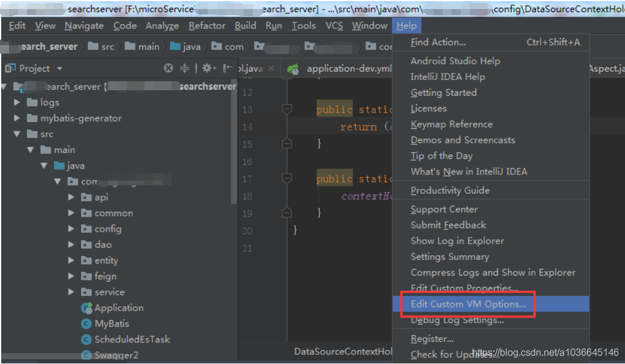Click the ScheduledEsTask class icon
This screenshot has width=625, height=364.
click(x=86, y=339)
